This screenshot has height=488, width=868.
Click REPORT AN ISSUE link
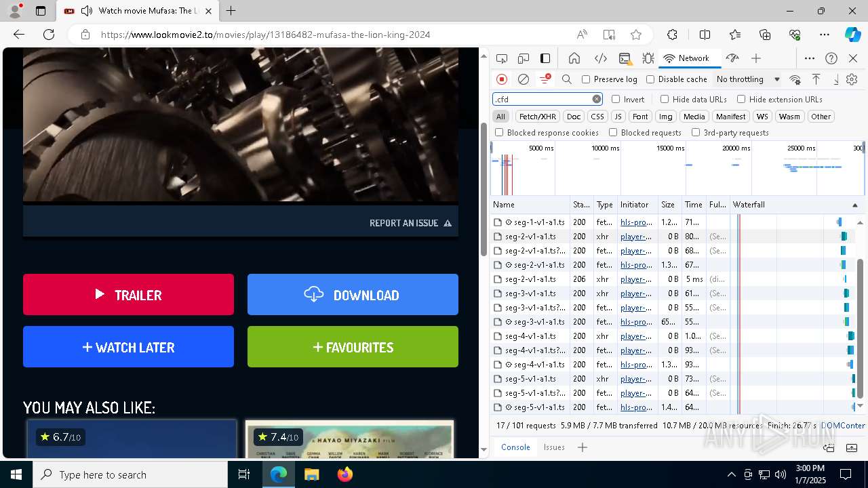point(410,223)
